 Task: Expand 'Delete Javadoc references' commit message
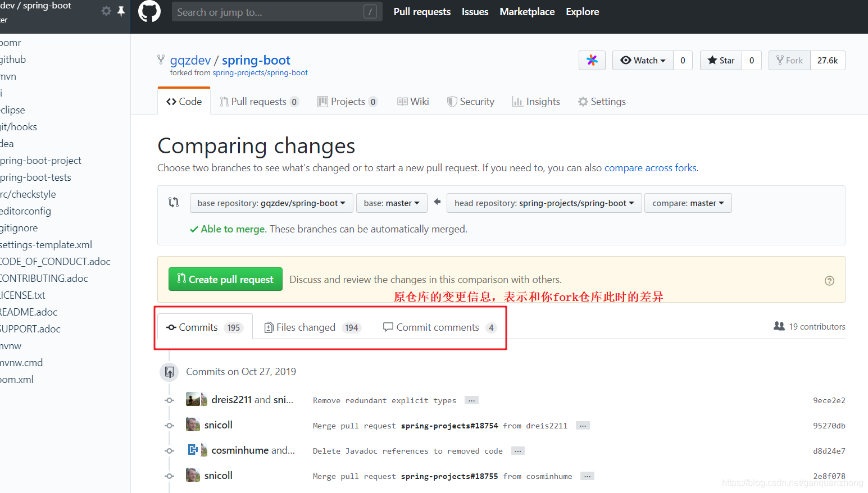click(x=518, y=451)
